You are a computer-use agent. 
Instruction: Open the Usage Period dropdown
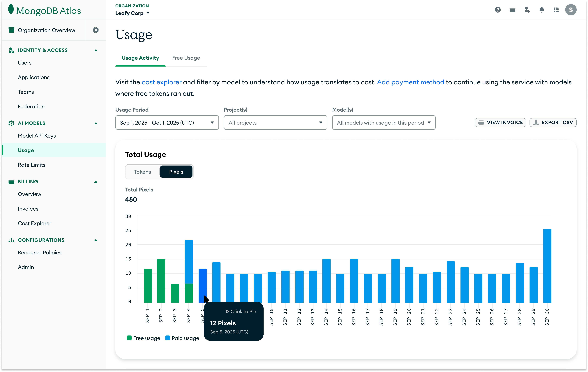click(x=167, y=122)
